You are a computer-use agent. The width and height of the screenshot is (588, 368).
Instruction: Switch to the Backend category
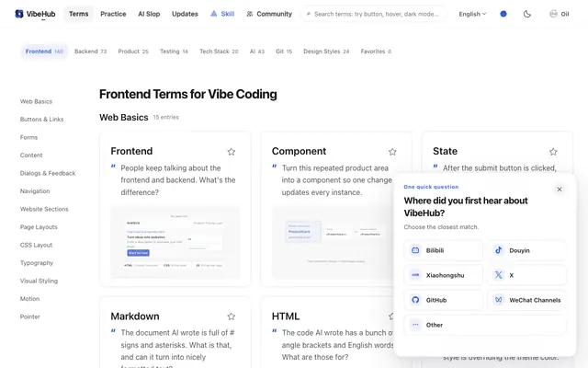point(90,52)
